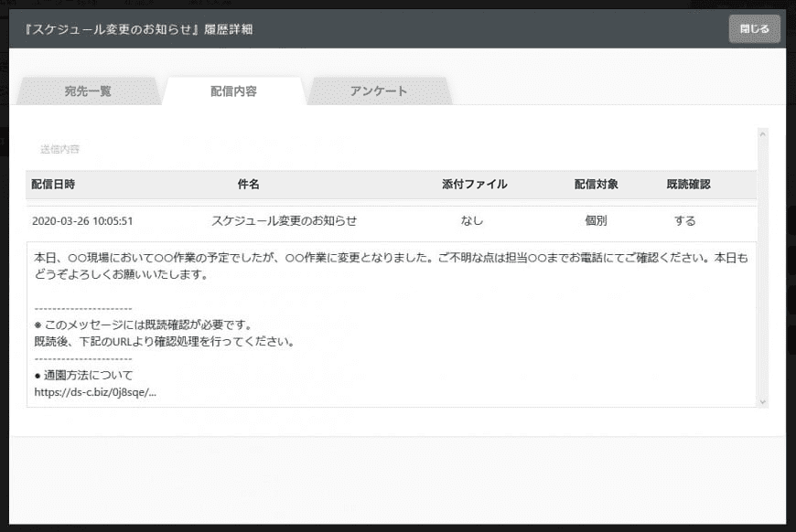Viewport: 796px width, 532px height.
Task: Select the date 2020-03-26 10:05:51
Action: [82, 221]
